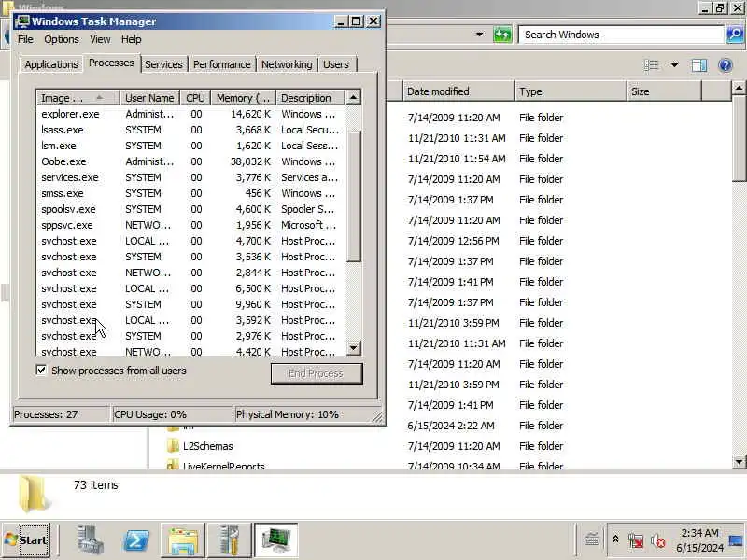The width and height of the screenshot is (747, 560).
Task: Select the Oobe.exe process
Action: (x=190, y=161)
